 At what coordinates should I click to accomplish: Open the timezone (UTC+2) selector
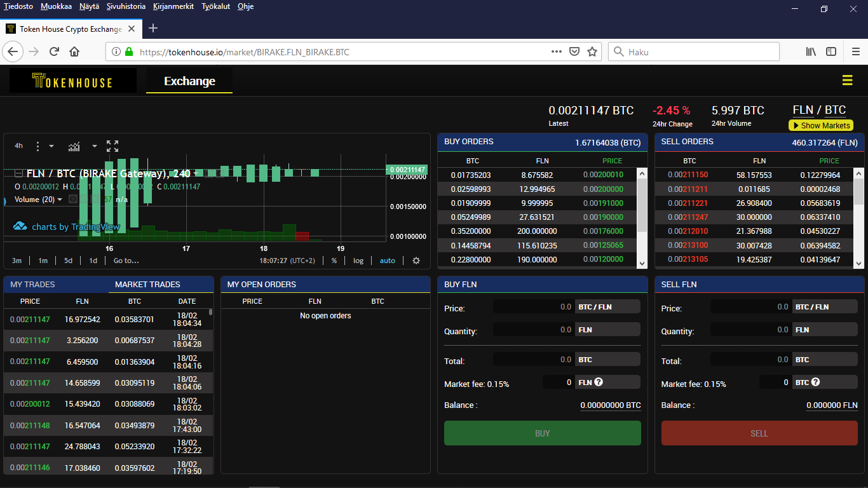click(287, 261)
